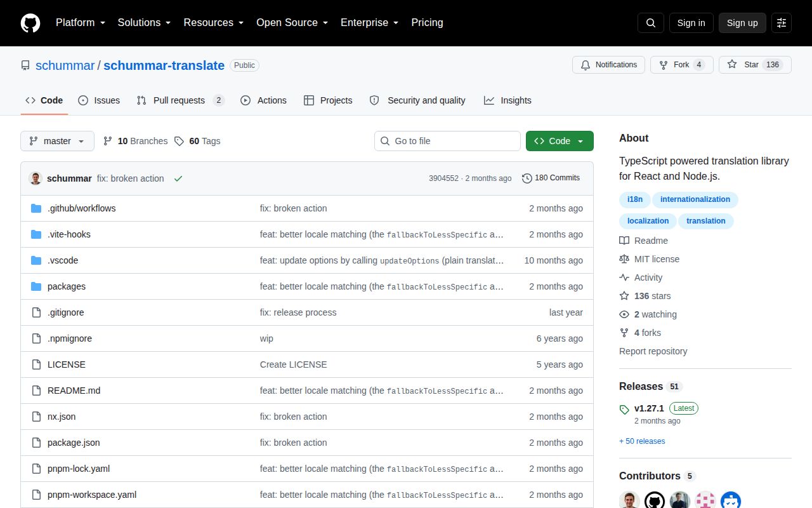Click the .gitignore file icon
Viewport: 812px width, 508px height.
point(36,312)
